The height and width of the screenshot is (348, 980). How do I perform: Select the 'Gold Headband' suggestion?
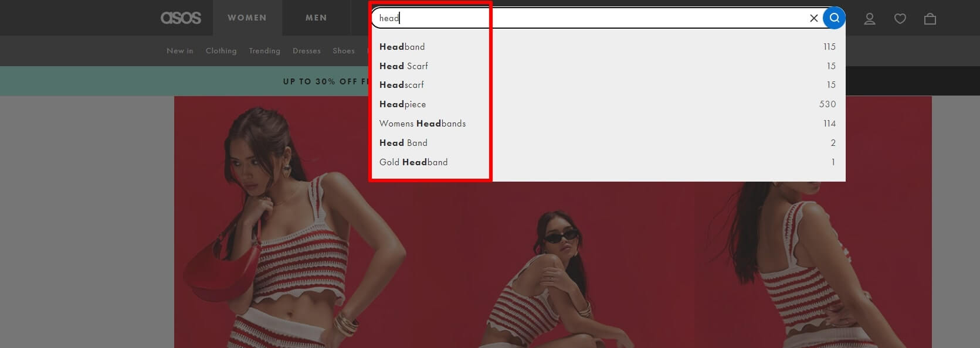coord(607,162)
